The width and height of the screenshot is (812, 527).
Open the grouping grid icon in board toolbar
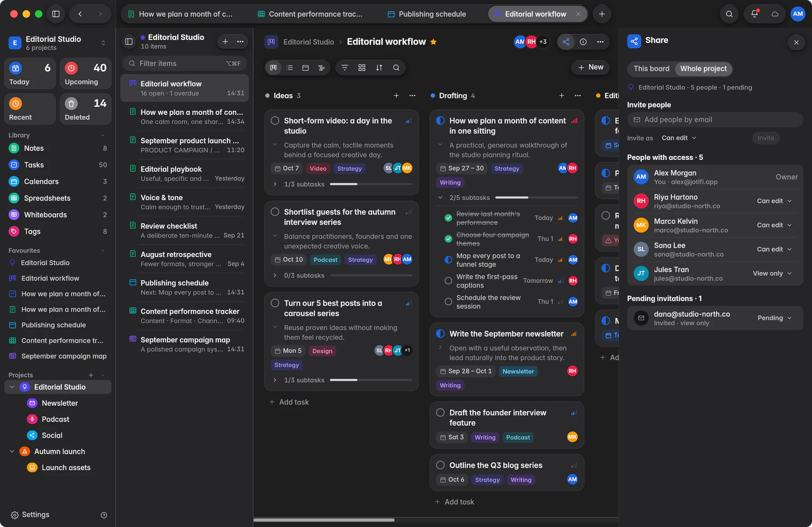362,68
